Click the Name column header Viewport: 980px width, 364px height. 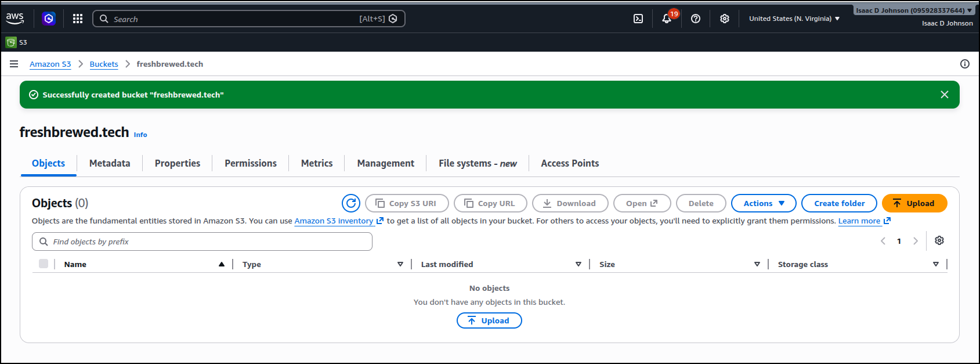pos(75,264)
